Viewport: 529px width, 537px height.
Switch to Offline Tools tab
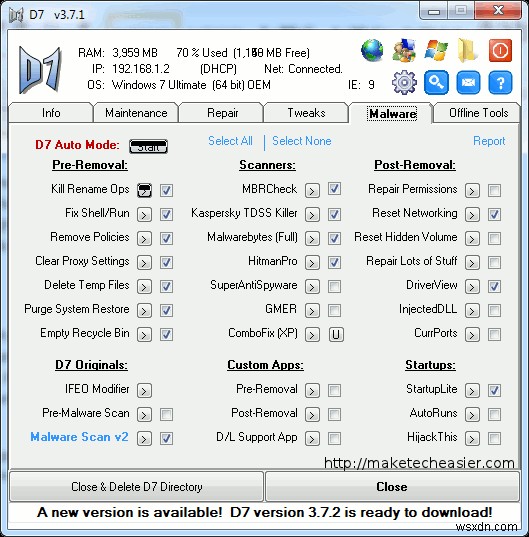[478, 113]
